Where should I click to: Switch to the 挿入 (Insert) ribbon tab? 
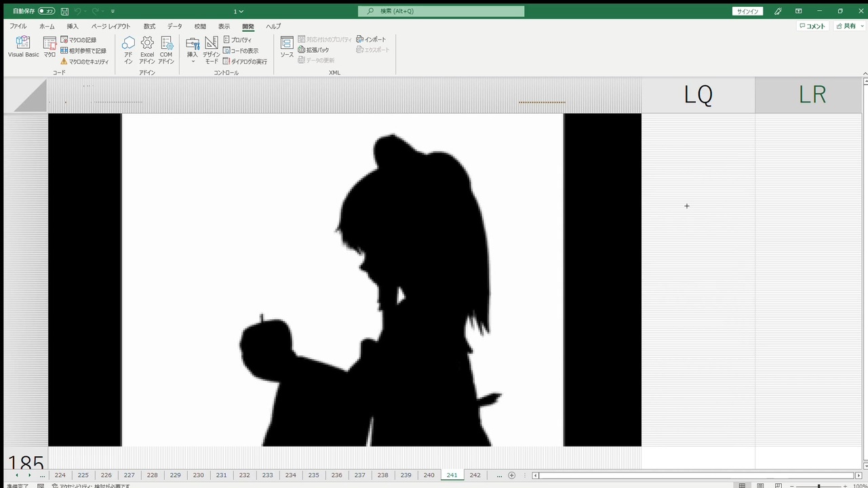pyautogui.click(x=73, y=26)
